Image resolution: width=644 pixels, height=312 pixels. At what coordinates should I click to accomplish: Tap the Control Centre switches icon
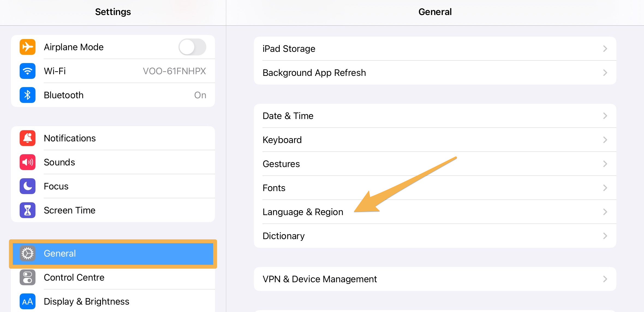pyautogui.click(x=28, y=277)
